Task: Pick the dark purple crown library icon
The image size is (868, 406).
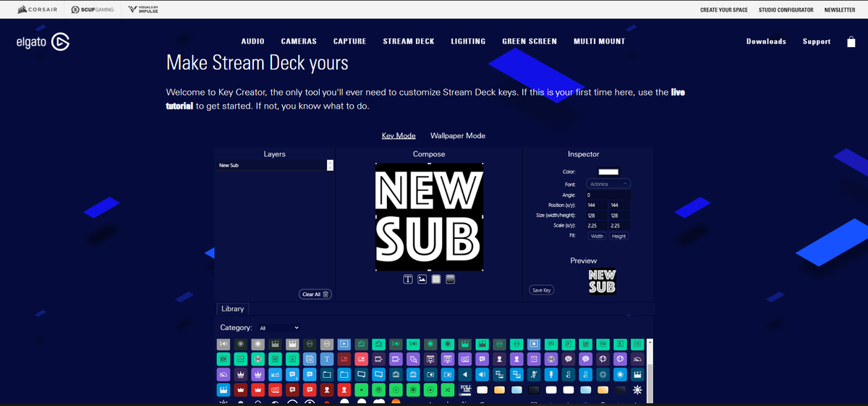Action: [241, 374]
